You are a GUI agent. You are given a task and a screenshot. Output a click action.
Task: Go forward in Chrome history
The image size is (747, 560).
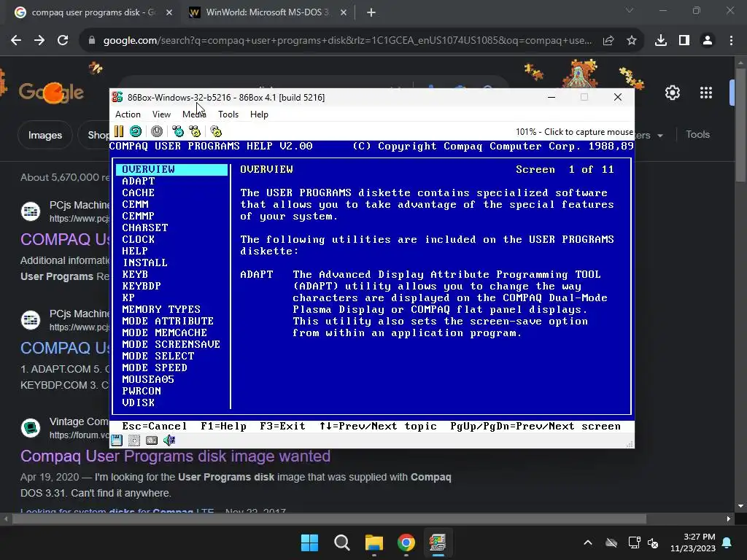(39, 41)
